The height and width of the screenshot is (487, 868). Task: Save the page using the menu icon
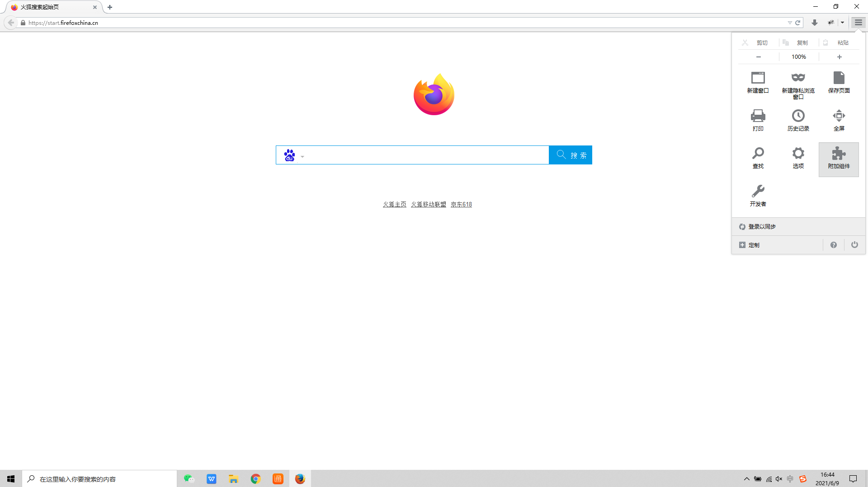pyautogui.click(x=839, y=82)
